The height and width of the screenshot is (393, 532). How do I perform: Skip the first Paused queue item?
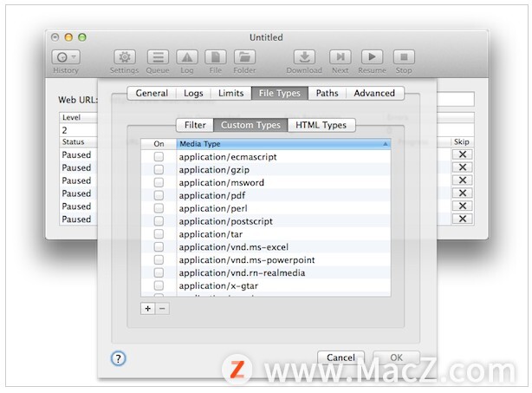click(x=462, y=154)
